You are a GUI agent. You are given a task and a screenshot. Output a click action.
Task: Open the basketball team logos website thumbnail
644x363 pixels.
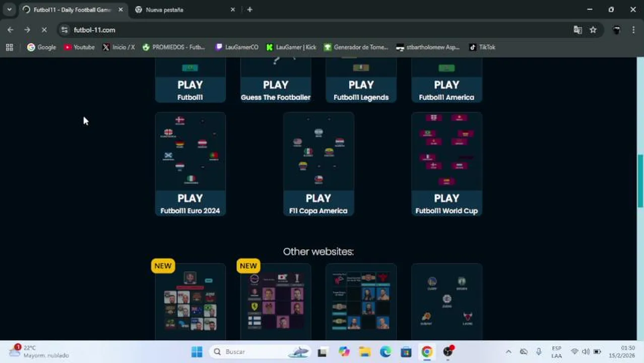click(x=446, y=301)
